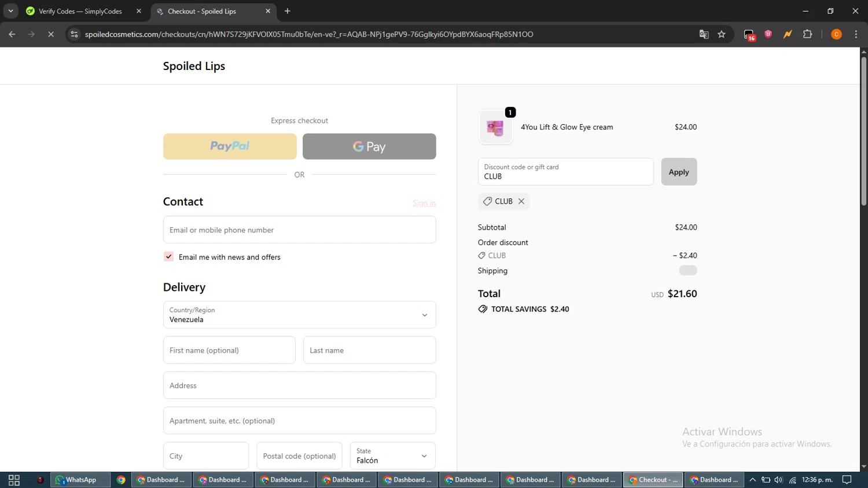The height and width of the screenshot is (488, 868).
Task: Open the notifications center icon
Action: (847, 480)
